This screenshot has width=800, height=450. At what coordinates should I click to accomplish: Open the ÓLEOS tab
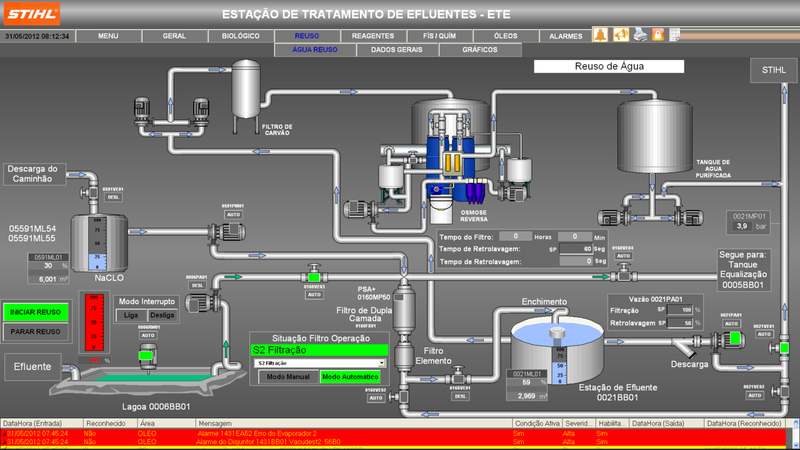506,36
